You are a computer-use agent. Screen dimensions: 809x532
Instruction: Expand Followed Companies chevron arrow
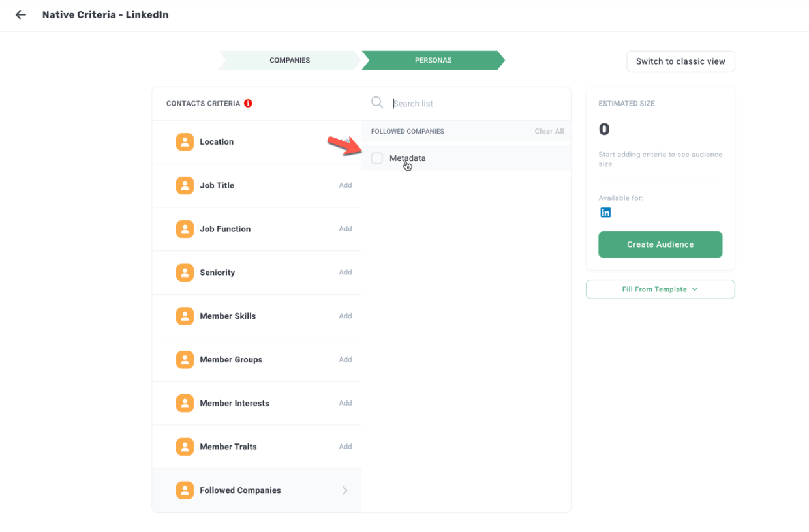pos(344,490)
